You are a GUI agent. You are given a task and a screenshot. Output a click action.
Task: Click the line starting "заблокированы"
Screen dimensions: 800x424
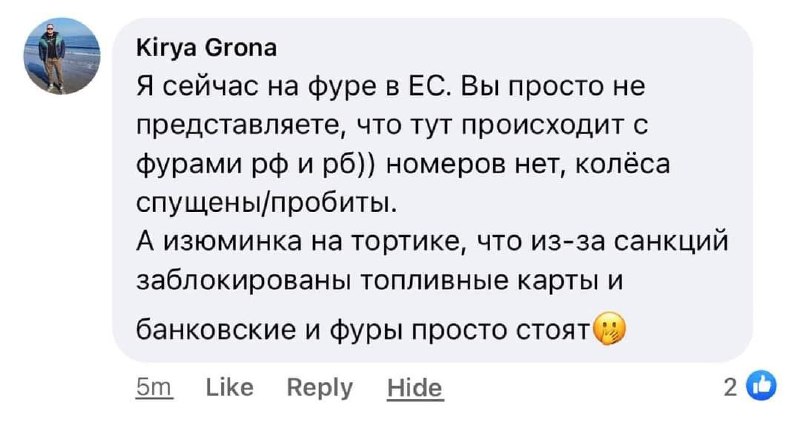pos(379,280)
